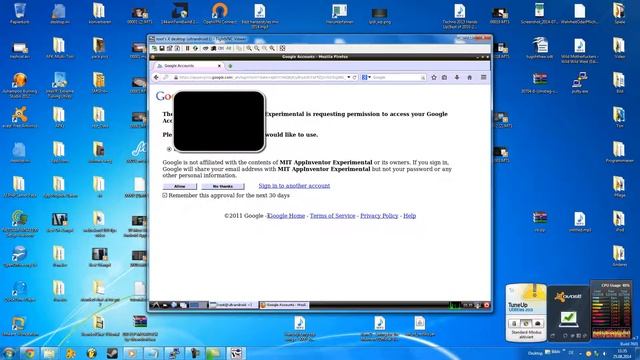The image size is (640, 360).
Task: Click the No thanks button
Action: tap(223, 186)
